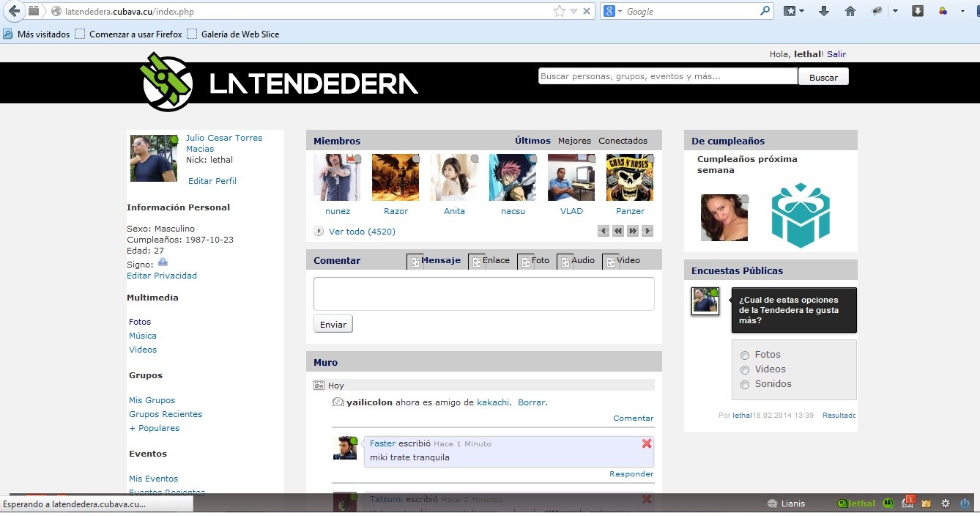Open the Más visitados bookmark folder

pyautogui.click(x=37, y=34)
